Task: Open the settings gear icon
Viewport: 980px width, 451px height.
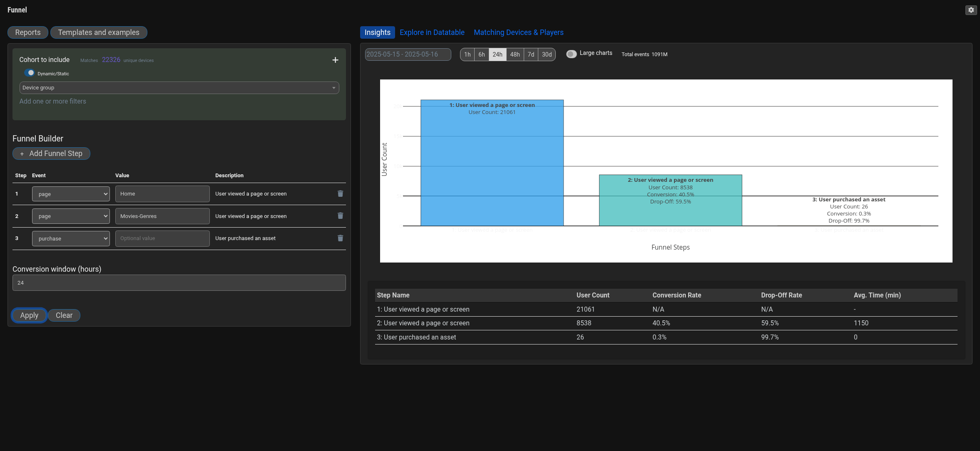Action: tap(971, 10)
